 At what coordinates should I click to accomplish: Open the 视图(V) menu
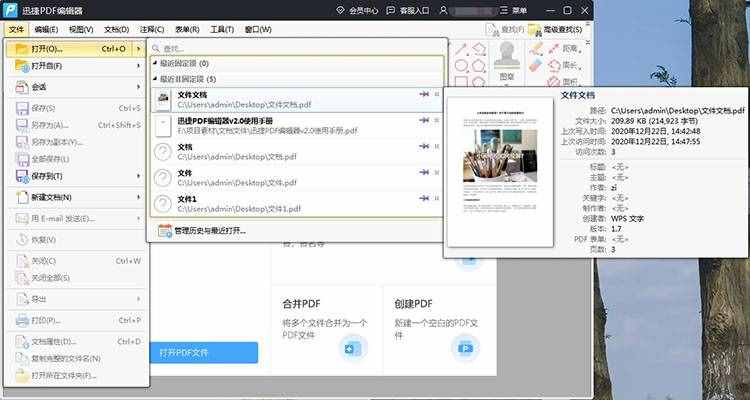coord(81,30)
